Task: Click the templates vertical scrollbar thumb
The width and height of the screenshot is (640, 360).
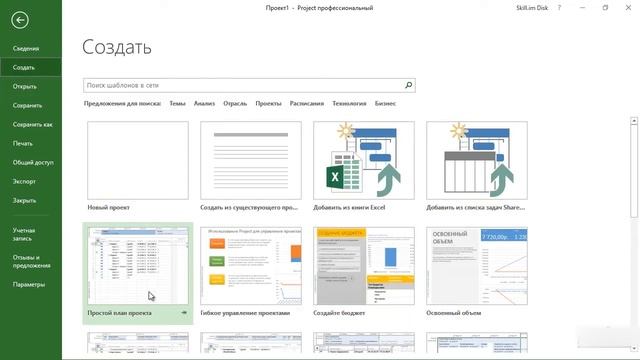Action: 634,171
